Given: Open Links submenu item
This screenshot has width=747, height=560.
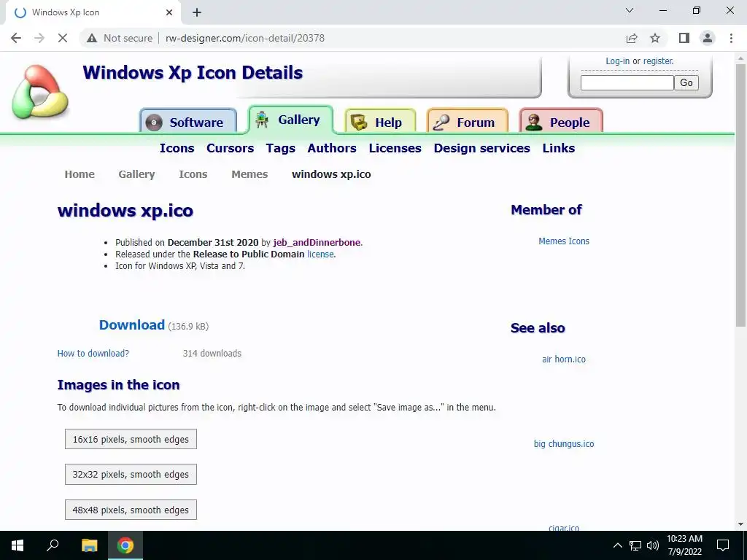Looking at the screenshot, I should pos(558,148).
